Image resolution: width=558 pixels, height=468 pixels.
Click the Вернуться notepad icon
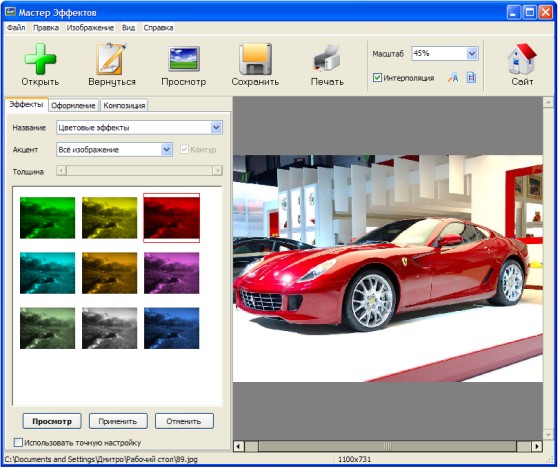(x=112, y=59)
